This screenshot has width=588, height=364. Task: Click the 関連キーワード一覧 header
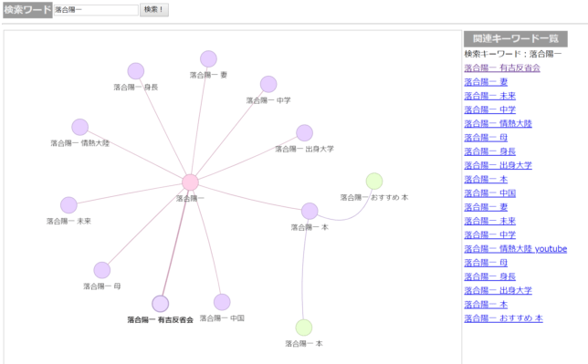pyautogui.click(x=516, y=38)
